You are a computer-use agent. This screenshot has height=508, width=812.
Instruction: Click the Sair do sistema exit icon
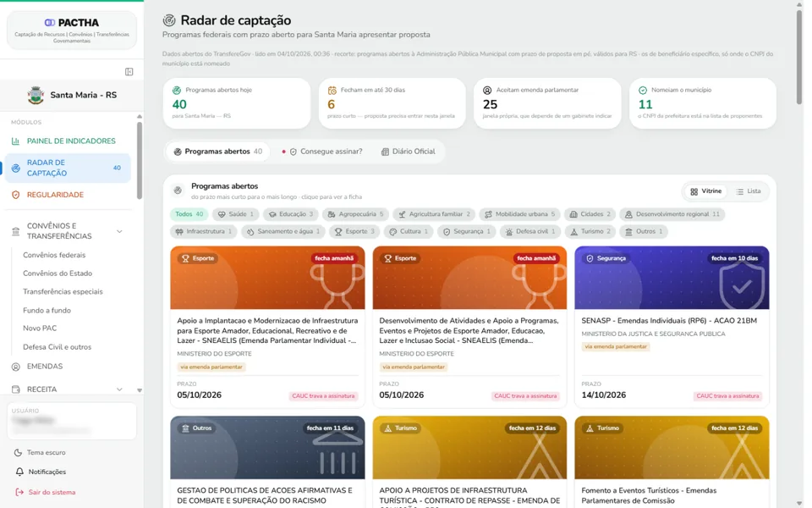[x=19, y=493]
